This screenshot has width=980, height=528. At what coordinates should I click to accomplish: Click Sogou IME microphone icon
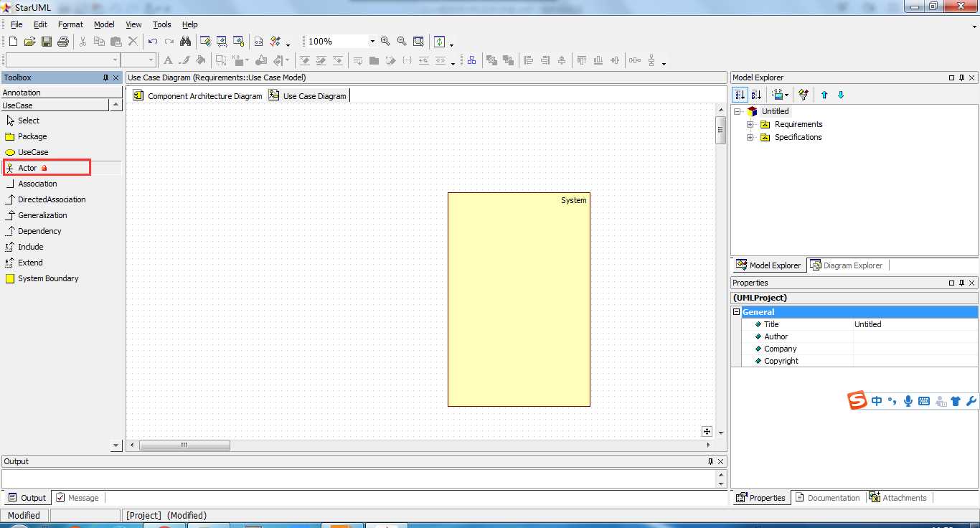click(x=908, y=401)
